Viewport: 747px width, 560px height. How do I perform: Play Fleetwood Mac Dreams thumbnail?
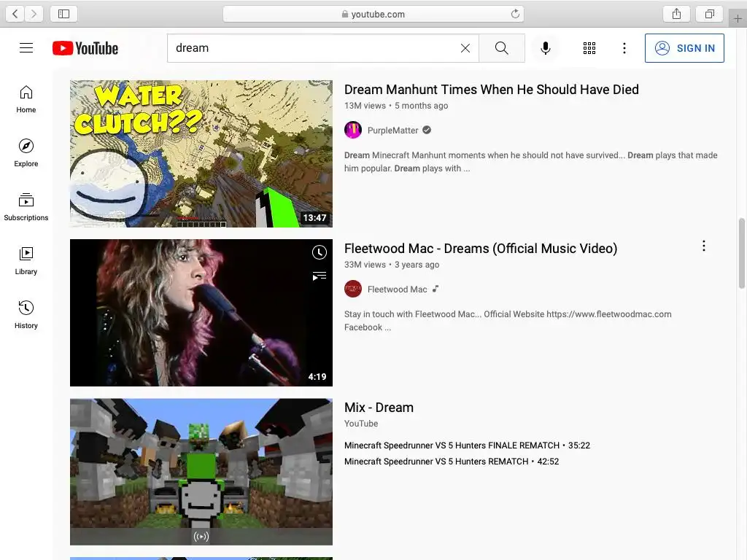click(201, 312)
